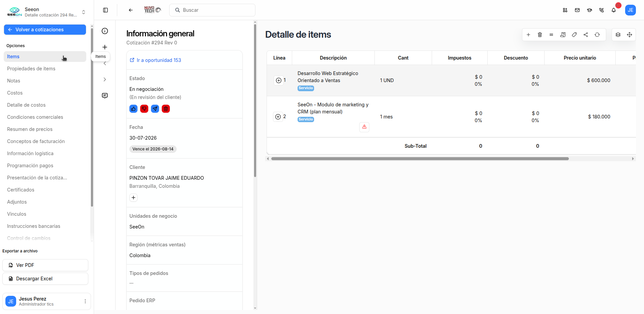Refresh items with the circular arrows icon
The image size is (644, 314).
[597, 35]
